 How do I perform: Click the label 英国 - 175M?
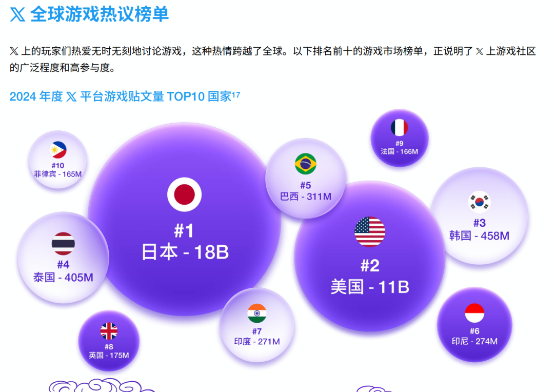coord(109,355)
